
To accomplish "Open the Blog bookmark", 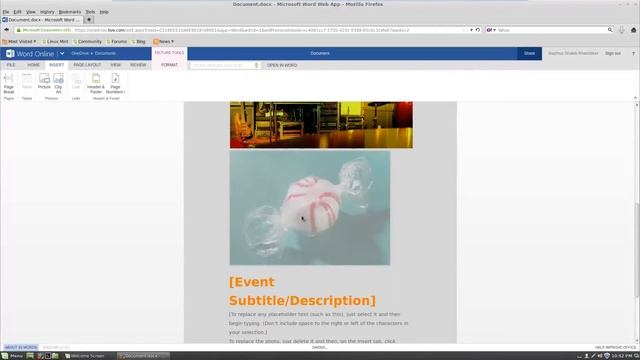I will tap(138, 42).
